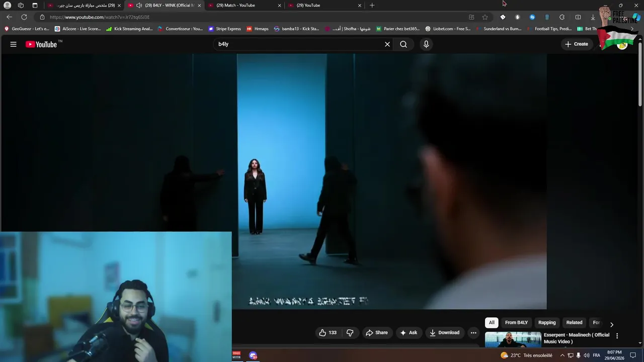This screenshot has width=644, height=362.
Task: Open the weather widget 23°C
Action: pos(526,355)
